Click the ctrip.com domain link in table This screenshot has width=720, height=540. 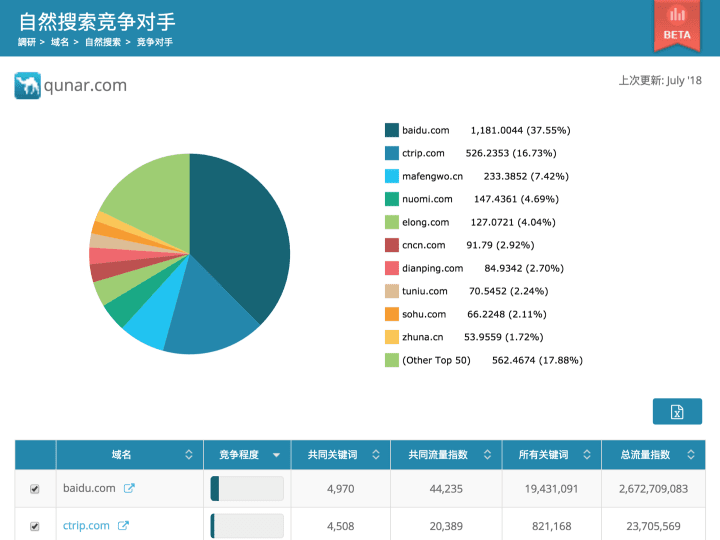pyautogui.click(x=86, y=525)
